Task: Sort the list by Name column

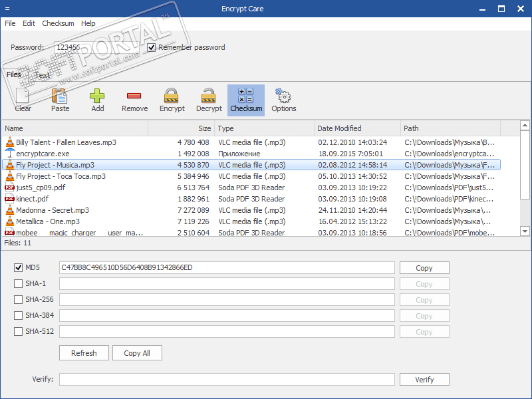Action: pos(75,128)
